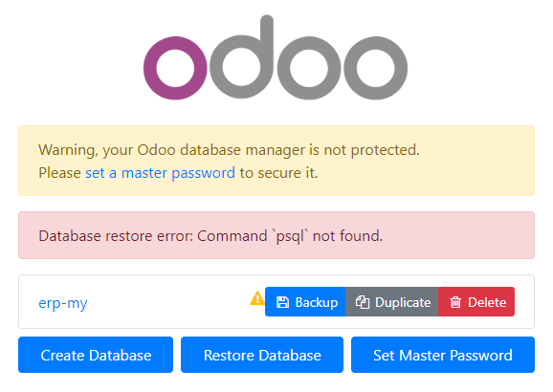Click empty space in the erp-my row
The image size is (553, 392).
tap(166, 302)
